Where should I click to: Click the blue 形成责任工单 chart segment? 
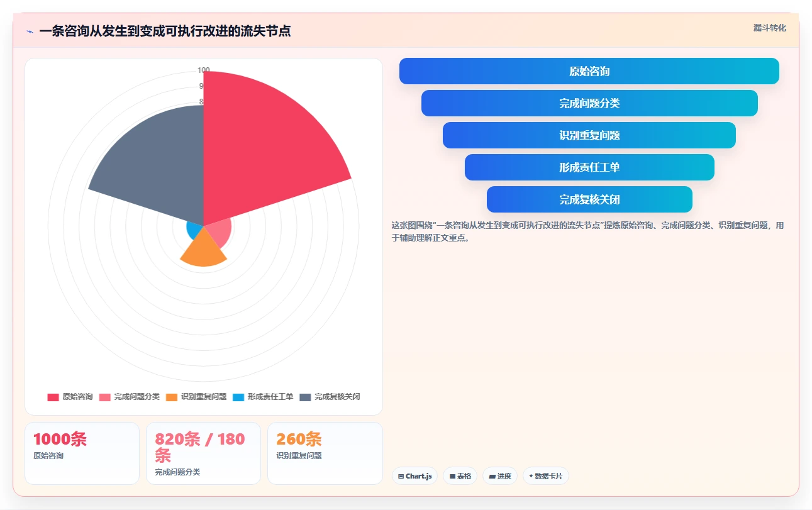pos(194,230)
